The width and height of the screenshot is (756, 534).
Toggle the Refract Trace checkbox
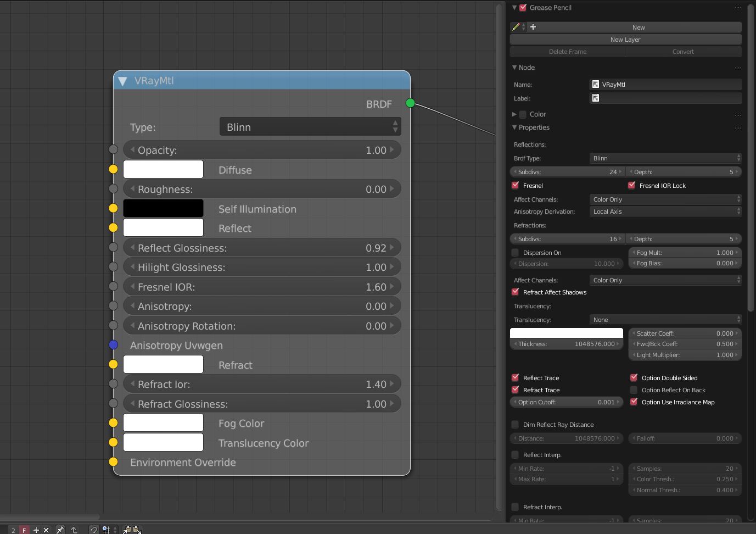tap(515, 390)
